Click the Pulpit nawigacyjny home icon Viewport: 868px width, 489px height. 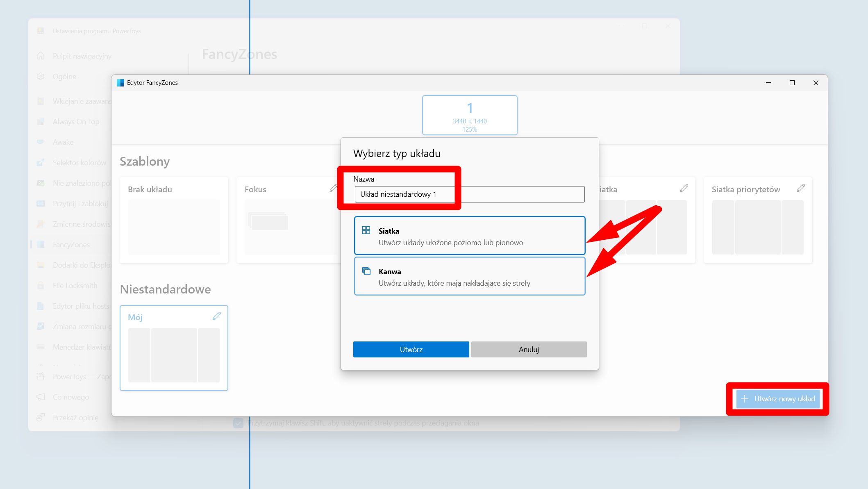pos(41,56)
